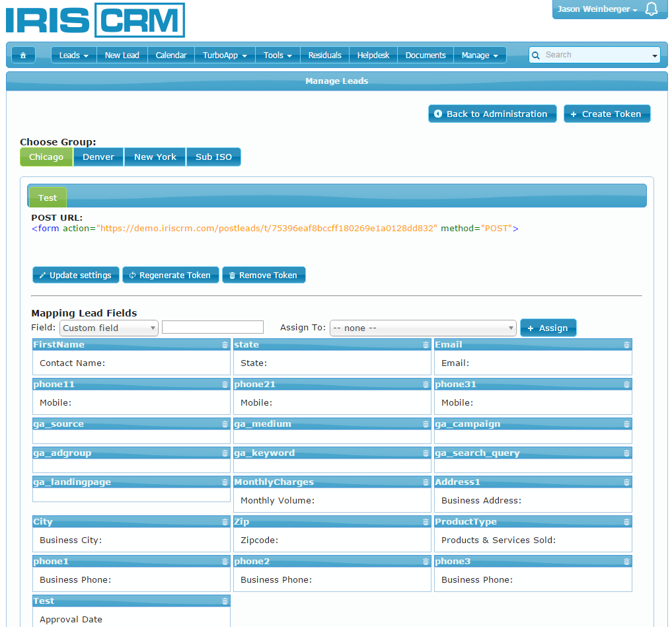This screenshot has width=672, height=627.
Task: Remove the City field trash icon
Action: (225, 522)
